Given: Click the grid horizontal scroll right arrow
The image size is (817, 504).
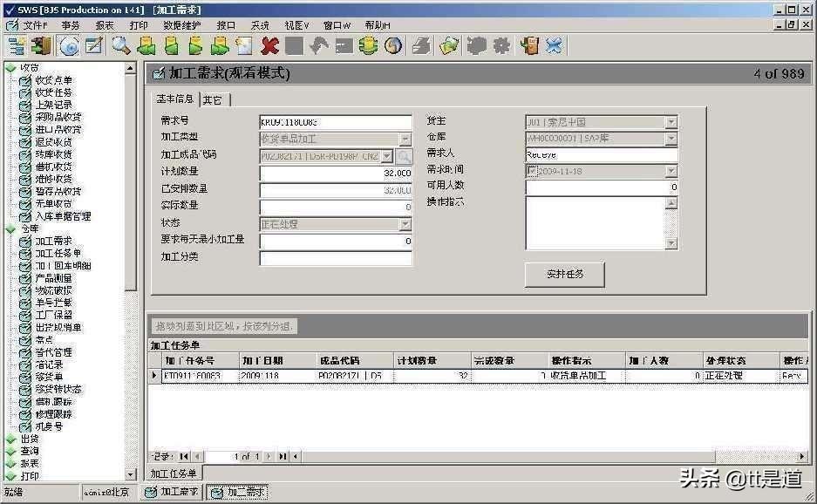Looking at the screenshot, I should click(x=802, y=457).
